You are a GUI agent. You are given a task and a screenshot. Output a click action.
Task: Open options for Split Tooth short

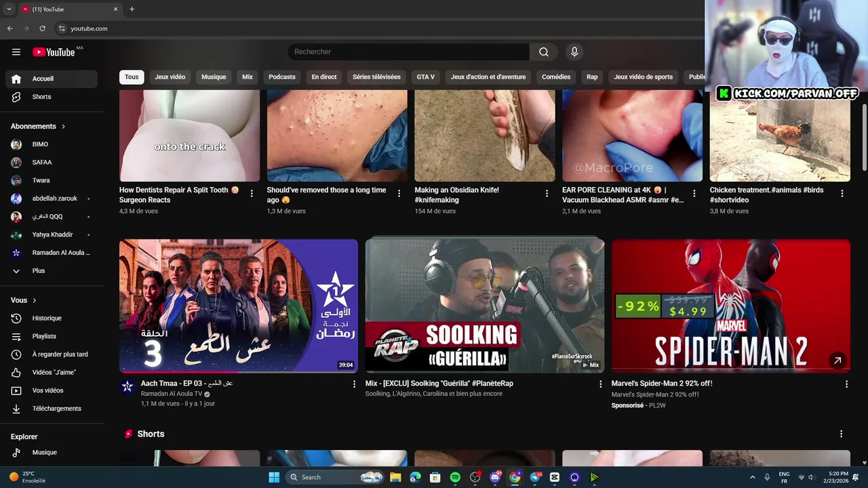click(x=252, y=194)
